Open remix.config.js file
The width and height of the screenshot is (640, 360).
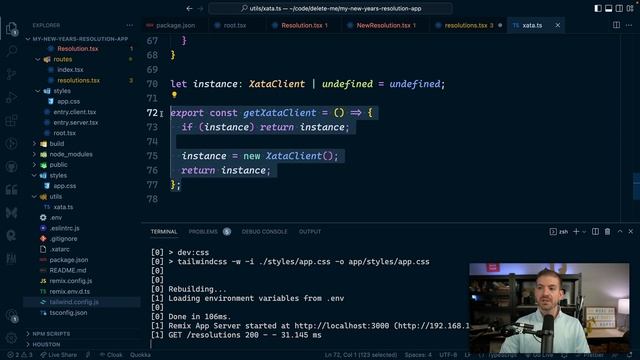pos(71,281)
